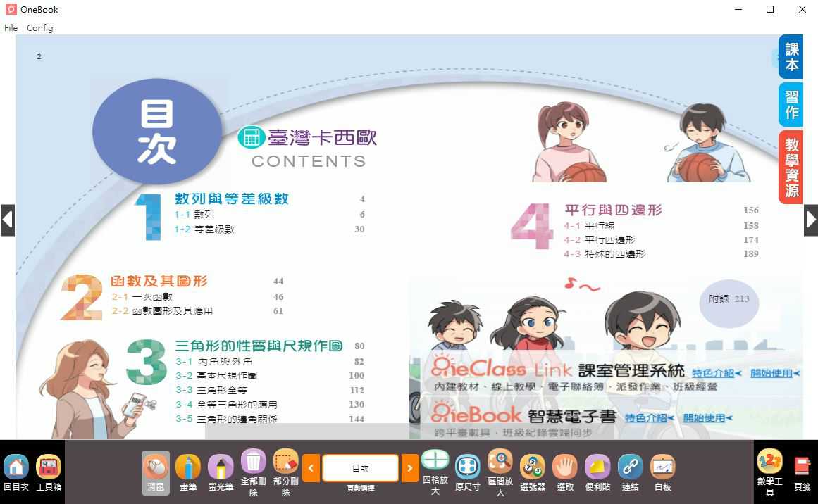Click the 頁數選擇 page field showing 目次
Screen dimensions: 818x504
(x=361, y=468)
